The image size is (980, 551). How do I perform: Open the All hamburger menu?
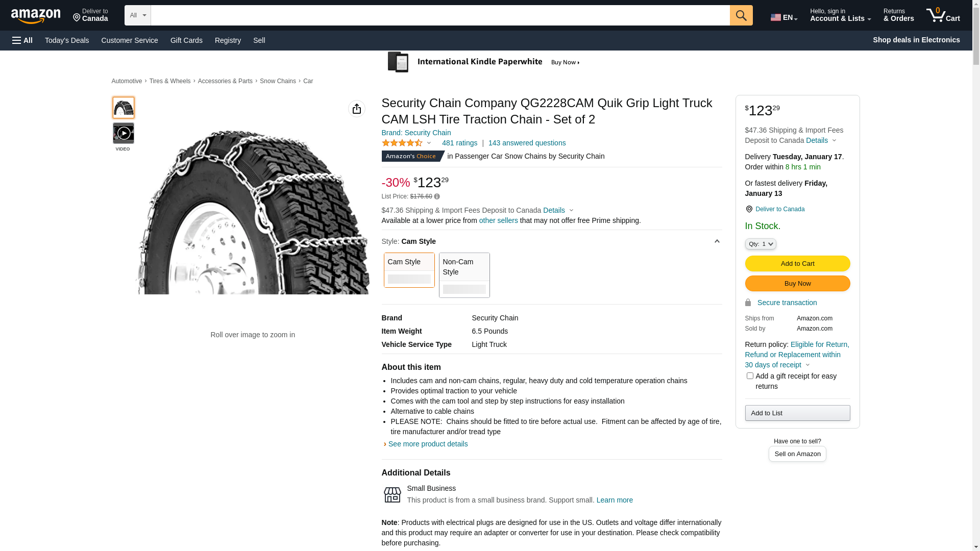tap(22, 40)
